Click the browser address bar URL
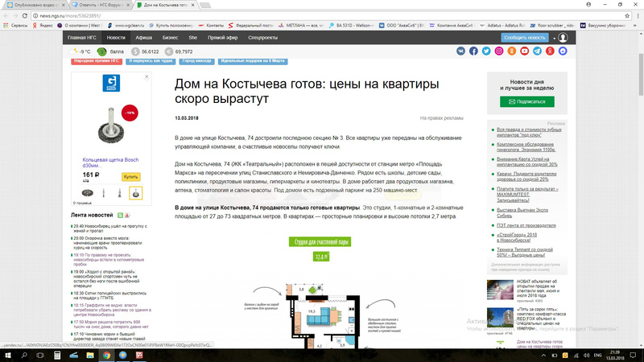 tap(70, 15)
